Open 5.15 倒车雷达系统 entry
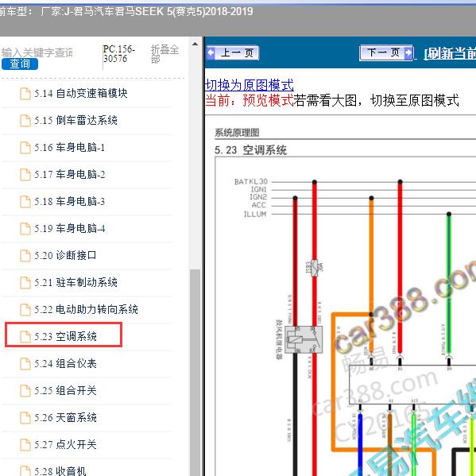This screenshot has width=476, height=476. (75, 121)
